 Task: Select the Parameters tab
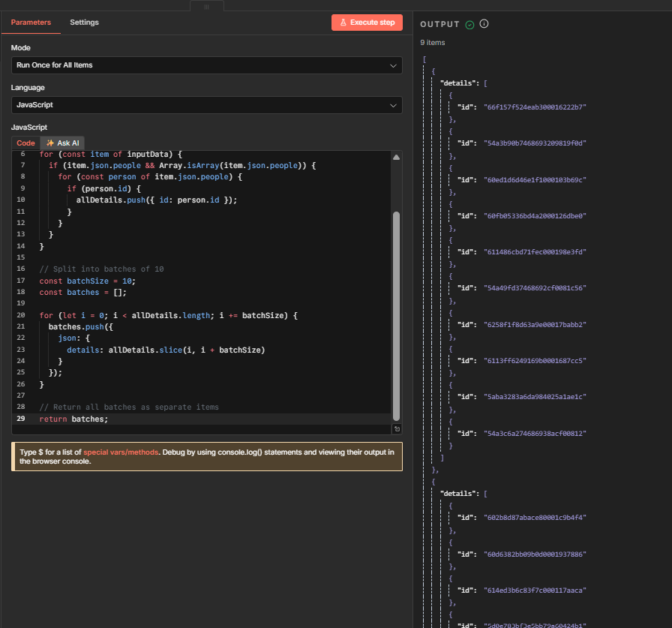click(31, 23)
